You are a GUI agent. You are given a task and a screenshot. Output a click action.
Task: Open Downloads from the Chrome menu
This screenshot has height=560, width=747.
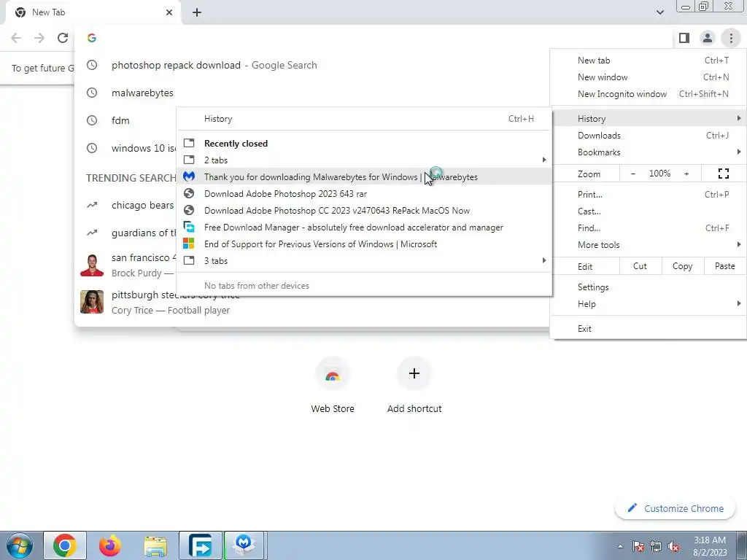[649, 135]
